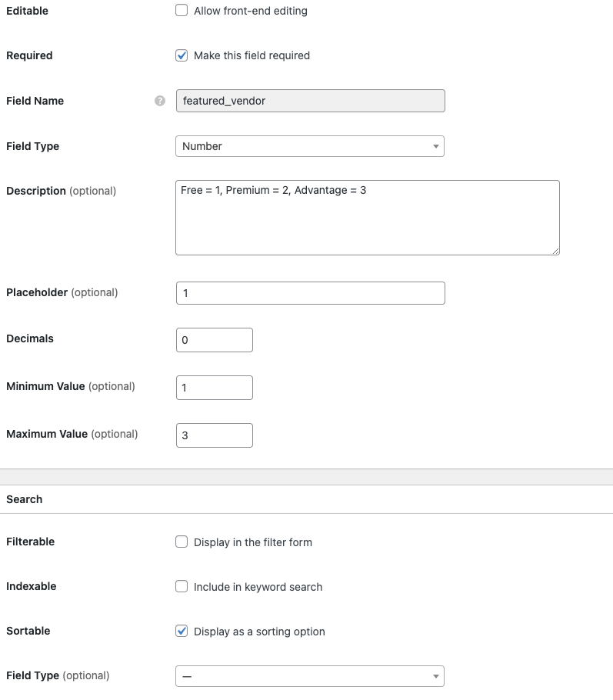The width and height of the screenshot is (613, 700).
Task: Select the Decimals input box
Action: (214, 340)
